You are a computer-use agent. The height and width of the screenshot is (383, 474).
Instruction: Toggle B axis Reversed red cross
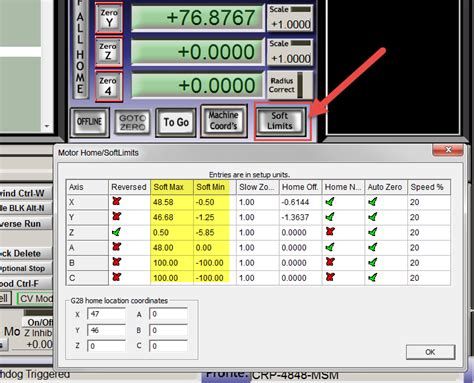pos(116,262)
